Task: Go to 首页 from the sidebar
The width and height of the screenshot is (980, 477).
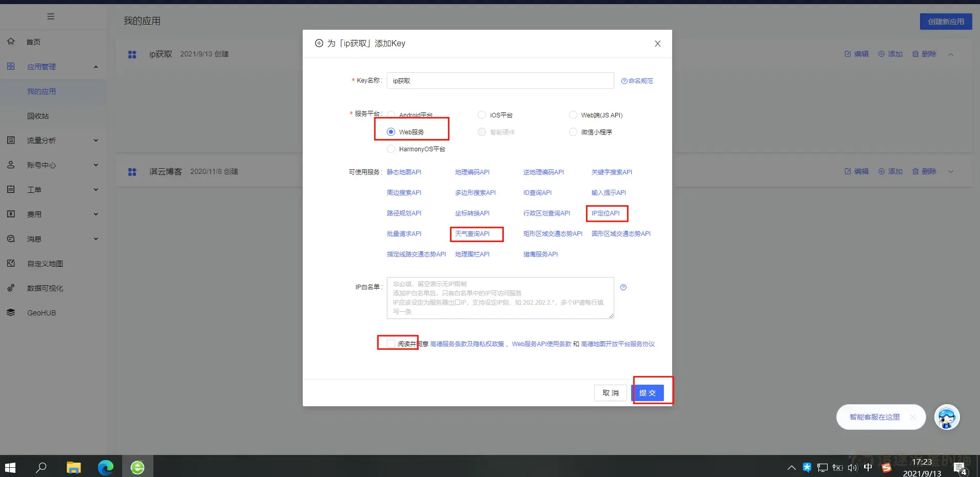Action: [33, 42]
